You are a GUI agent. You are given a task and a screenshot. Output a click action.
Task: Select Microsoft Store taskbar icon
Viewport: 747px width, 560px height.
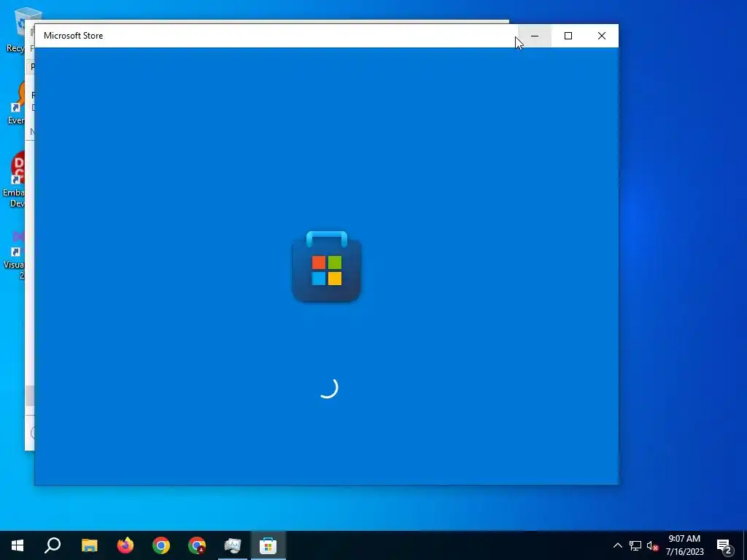point(268,545)
